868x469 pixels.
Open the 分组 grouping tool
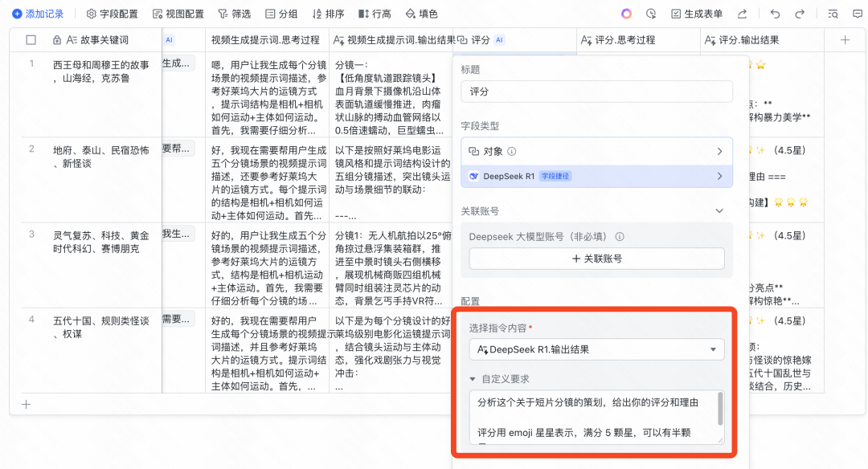click(281, 14)
